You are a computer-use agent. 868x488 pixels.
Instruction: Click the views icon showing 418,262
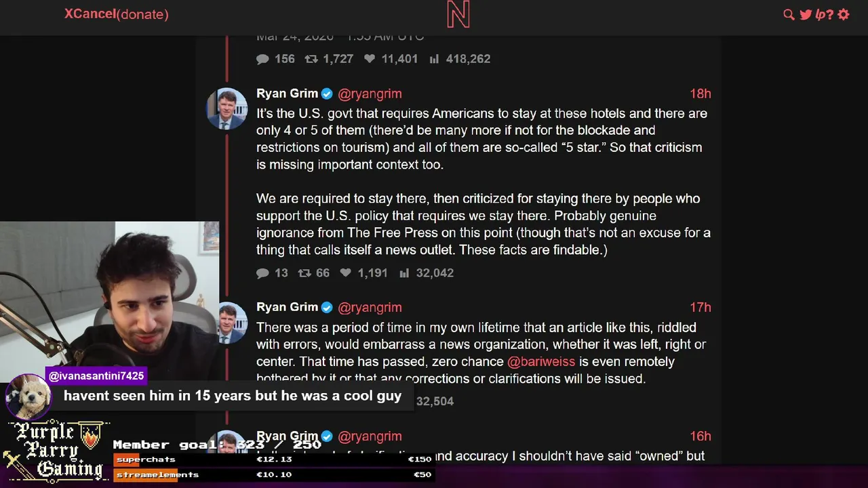click(434, 59)
